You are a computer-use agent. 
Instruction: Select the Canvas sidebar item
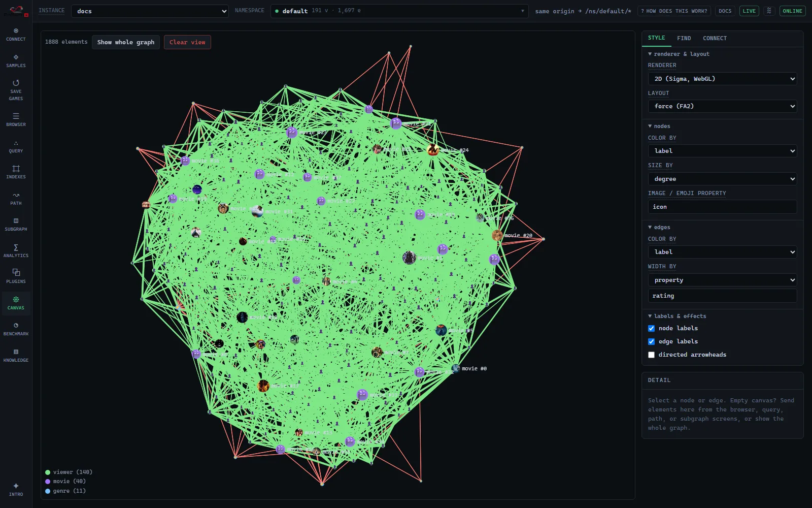(x=16, y=303)
